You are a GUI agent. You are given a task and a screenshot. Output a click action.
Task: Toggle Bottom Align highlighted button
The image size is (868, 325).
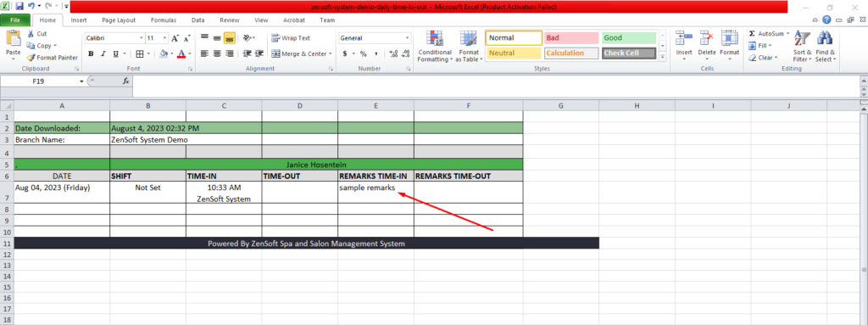tap(229, 38)
